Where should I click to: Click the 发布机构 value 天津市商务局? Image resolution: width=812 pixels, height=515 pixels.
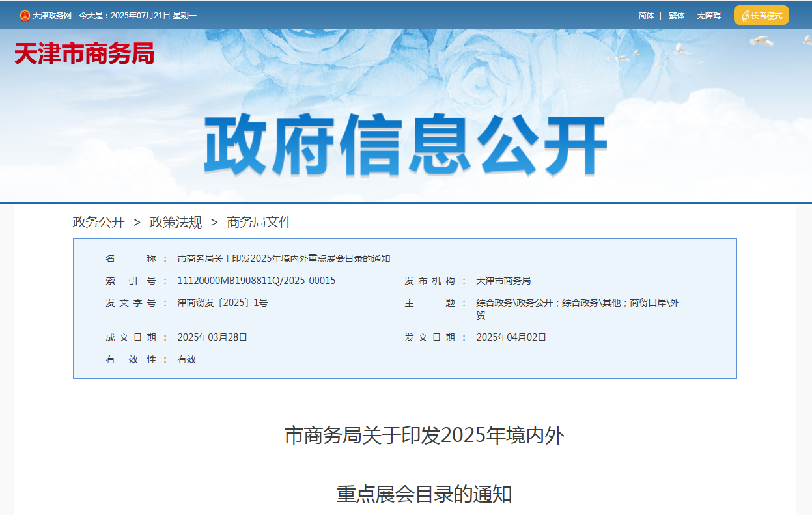click(503, 281)
